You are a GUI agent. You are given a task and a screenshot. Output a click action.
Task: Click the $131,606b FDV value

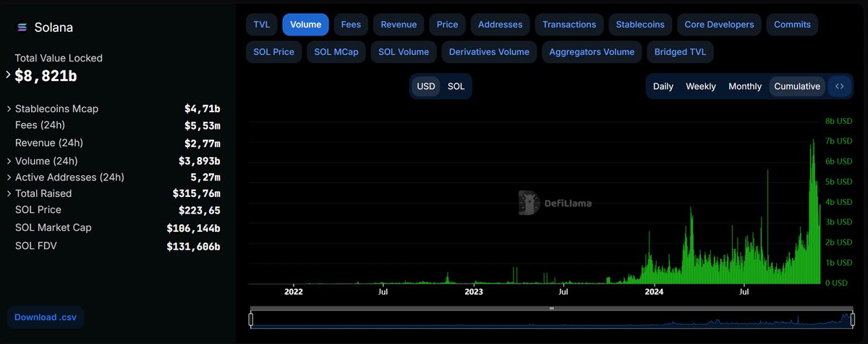[193, 246]
